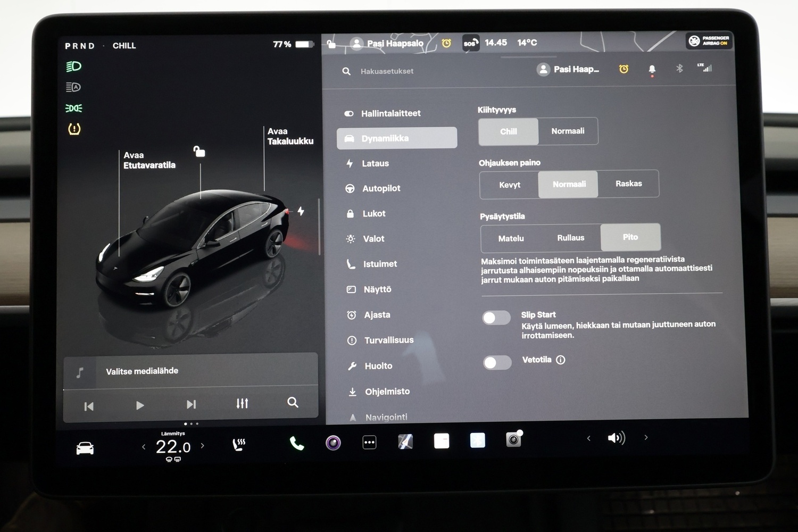Raise volume with right arrow

(x=646, y=437)
